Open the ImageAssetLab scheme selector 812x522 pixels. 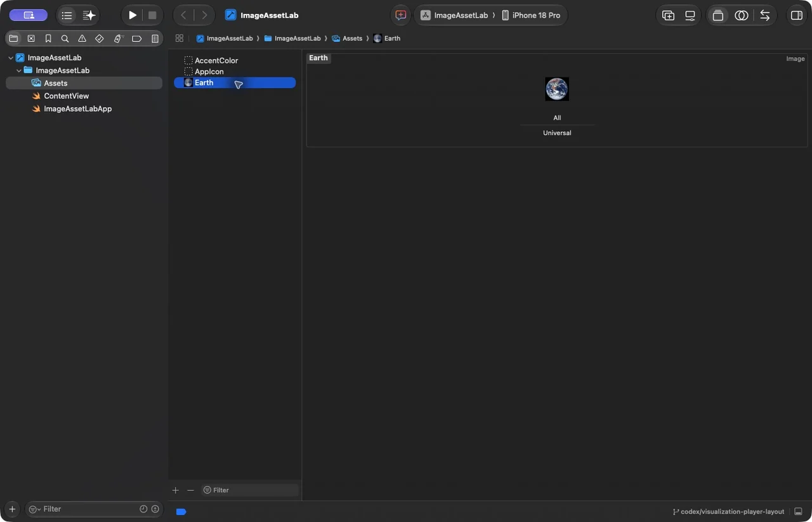[454, 15]
